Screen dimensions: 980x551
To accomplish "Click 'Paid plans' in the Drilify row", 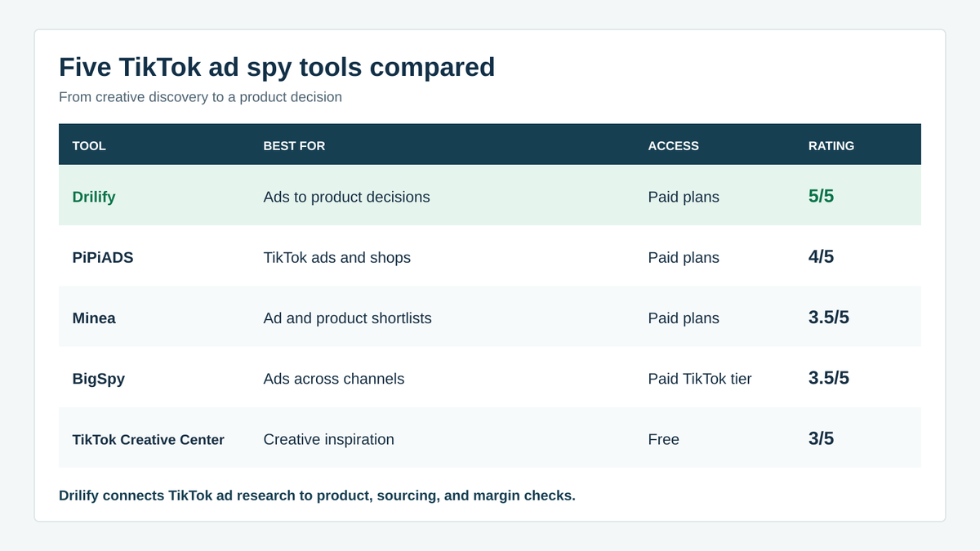I will click(684, 197).
